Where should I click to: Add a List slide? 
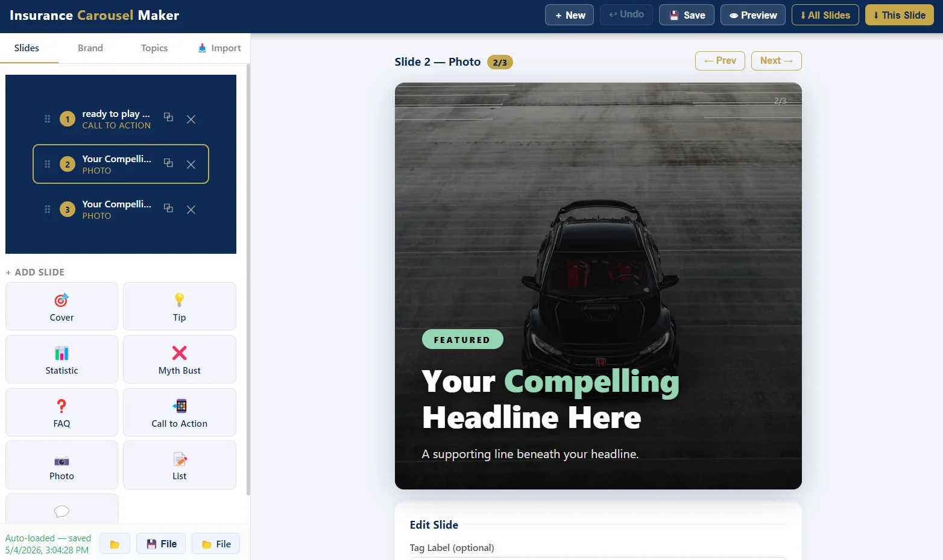[x=180, y=465]
